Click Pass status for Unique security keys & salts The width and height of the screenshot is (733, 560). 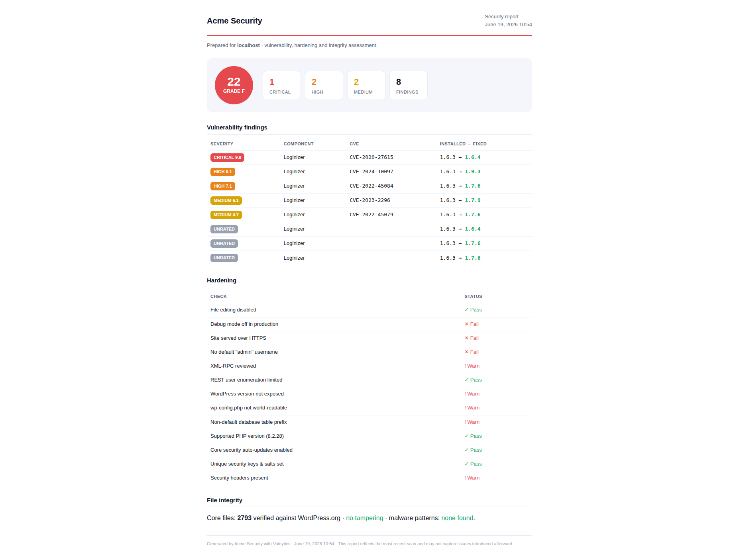pos(473,464)
